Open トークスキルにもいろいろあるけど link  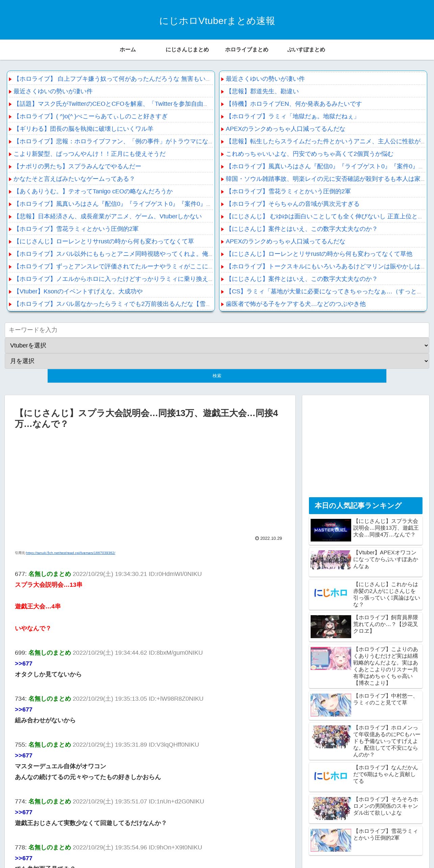tap(325, 266)
